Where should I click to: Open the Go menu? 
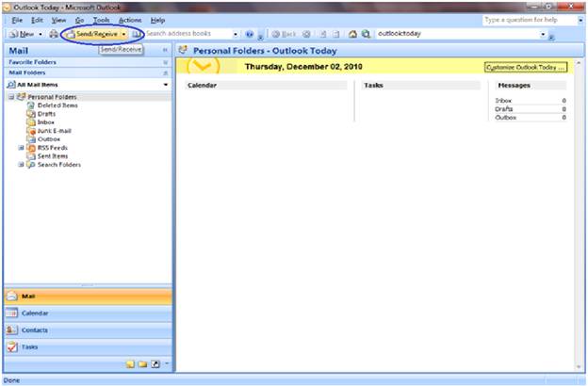pyautogui.click(x=79, y=20)
